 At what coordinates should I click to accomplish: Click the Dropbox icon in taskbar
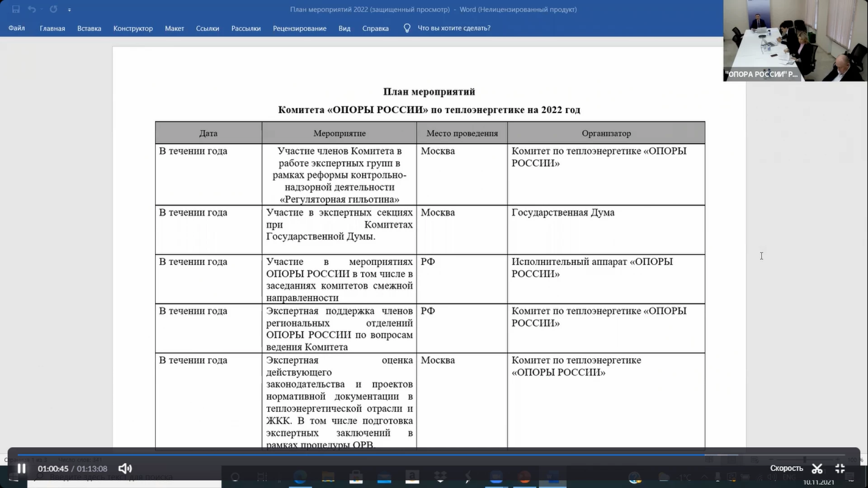(x=440, y=477)
